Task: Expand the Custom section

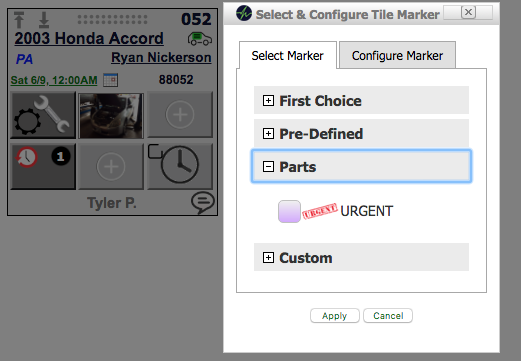Action: click(x=361, y=257)
